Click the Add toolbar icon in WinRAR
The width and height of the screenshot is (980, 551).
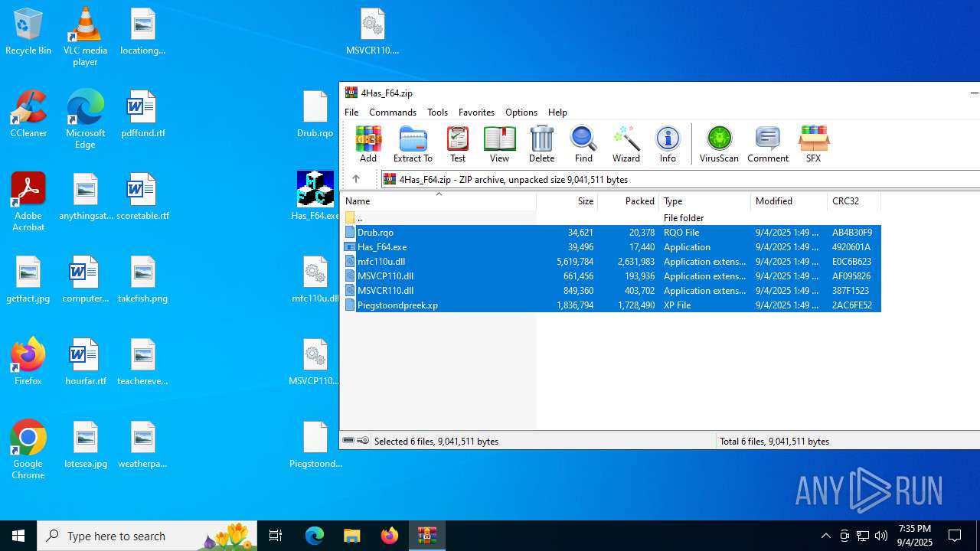click(x=368, y=144)
